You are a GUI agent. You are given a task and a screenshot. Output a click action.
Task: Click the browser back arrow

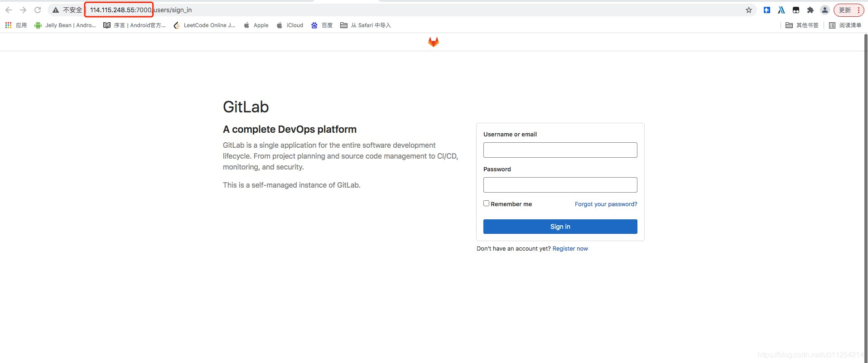(9, 10)
